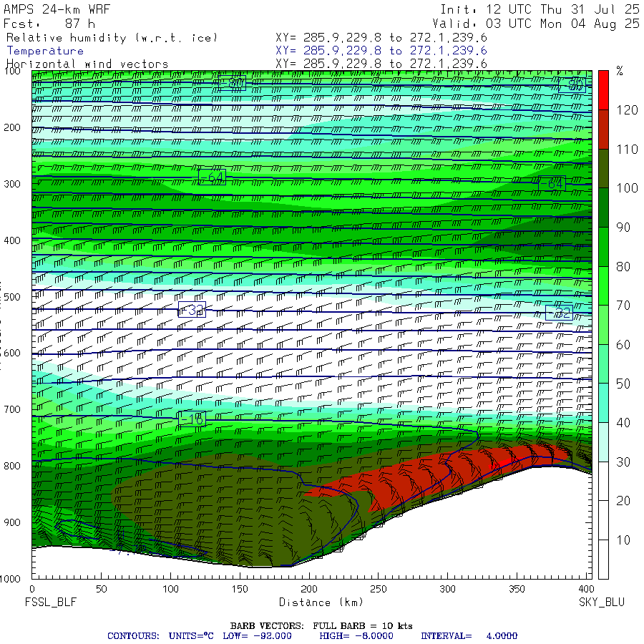
Task: Click the '70' color bar label
Action: pos(623,305)
